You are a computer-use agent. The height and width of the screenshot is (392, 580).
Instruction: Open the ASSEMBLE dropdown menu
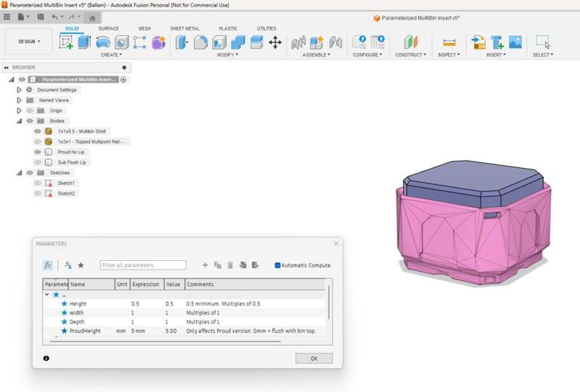[x=316, y=55]
